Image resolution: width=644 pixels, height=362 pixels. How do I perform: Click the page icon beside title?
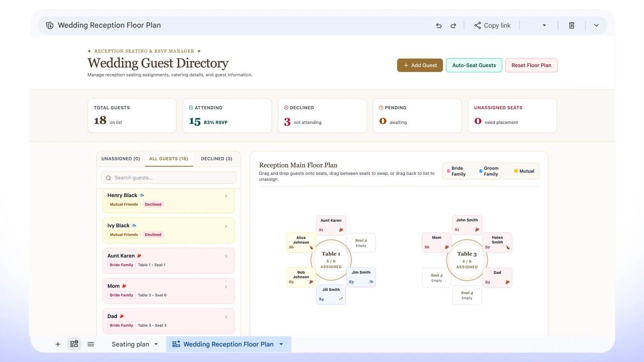click(x=50, y=25)
